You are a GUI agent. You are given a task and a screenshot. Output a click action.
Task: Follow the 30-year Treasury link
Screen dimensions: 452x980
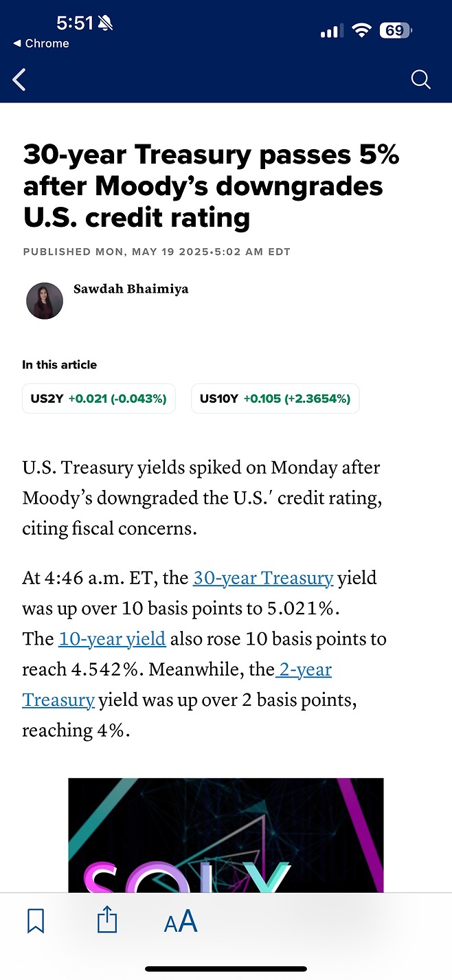(x=263, y=578)
